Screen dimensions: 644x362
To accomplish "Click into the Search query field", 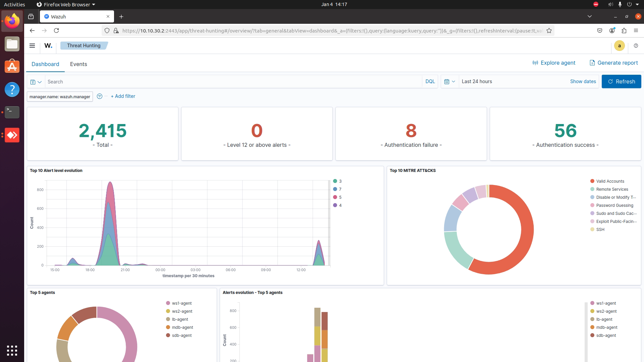I will pyautogui.click(x=233, y=82).
